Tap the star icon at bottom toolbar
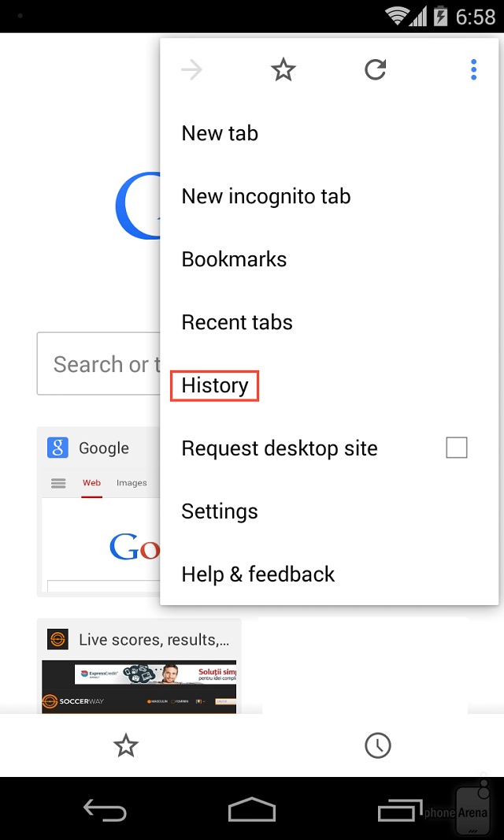 pos(126,745)
